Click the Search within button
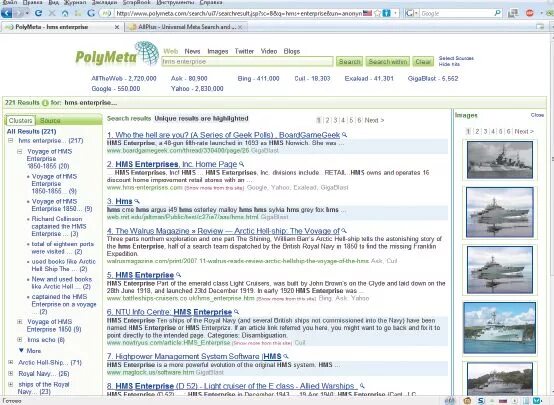Screen dimensions: 554x405 (388, 61)
